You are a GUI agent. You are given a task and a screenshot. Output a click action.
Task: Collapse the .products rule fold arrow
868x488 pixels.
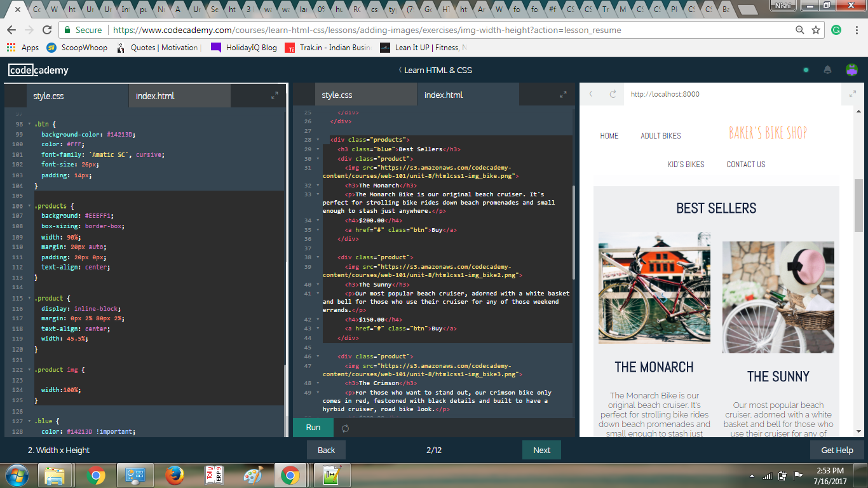pos(29,206)
